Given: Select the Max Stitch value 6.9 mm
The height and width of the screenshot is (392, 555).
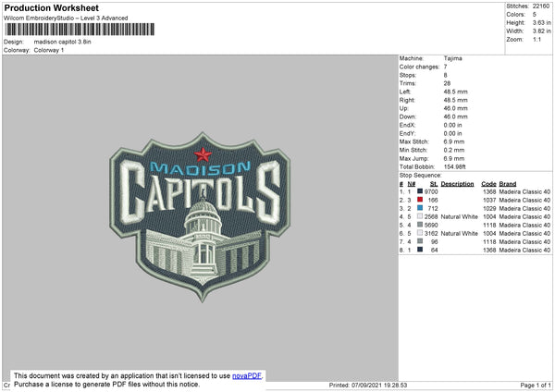Looking at the screenshot, I should [x=454, y=141].
